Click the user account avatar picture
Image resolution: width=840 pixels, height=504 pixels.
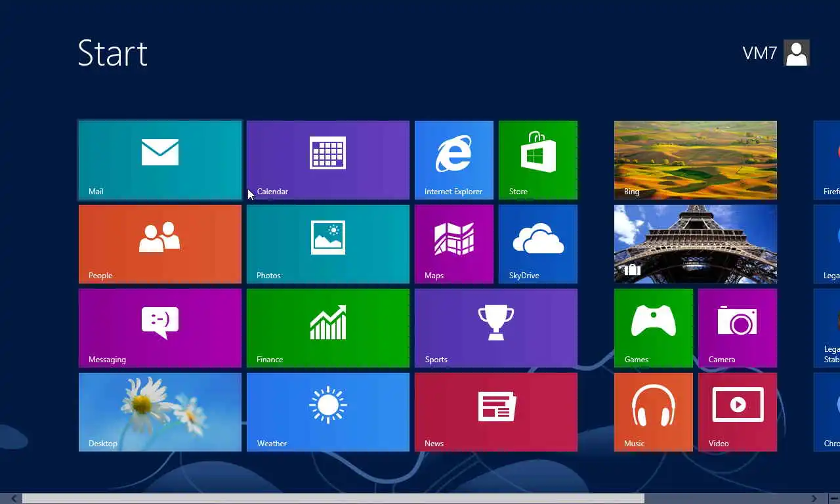797,53
